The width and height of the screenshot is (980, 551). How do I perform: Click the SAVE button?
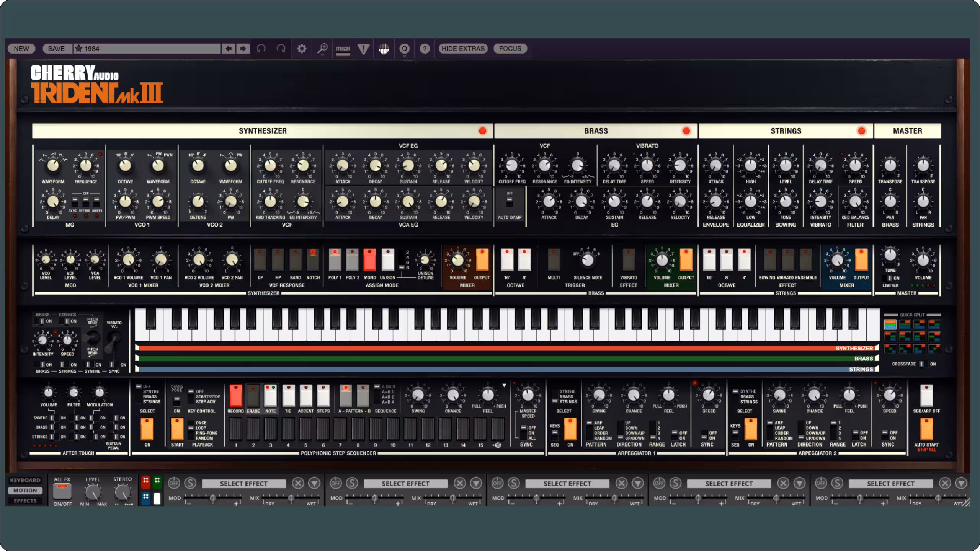[56, 49]
